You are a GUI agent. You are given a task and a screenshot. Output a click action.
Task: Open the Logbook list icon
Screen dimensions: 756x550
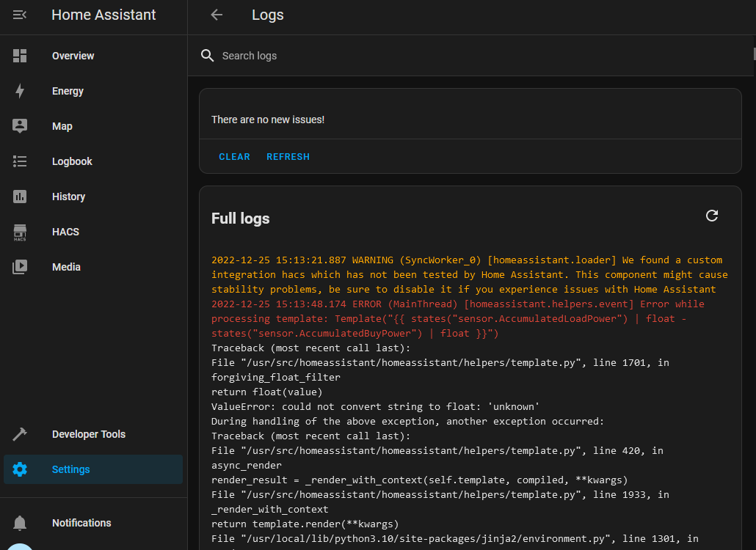[x=20, y=161]
